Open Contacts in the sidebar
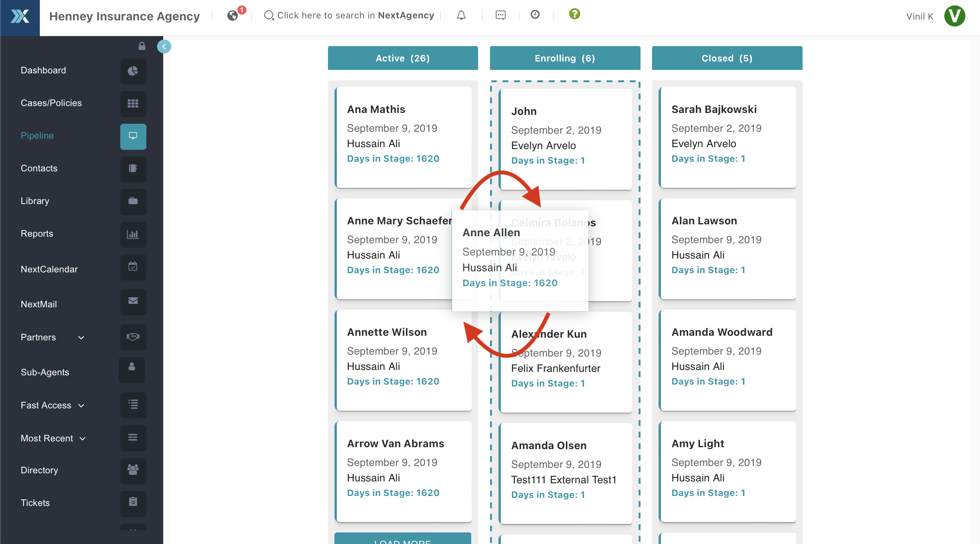 coord(39,168)
